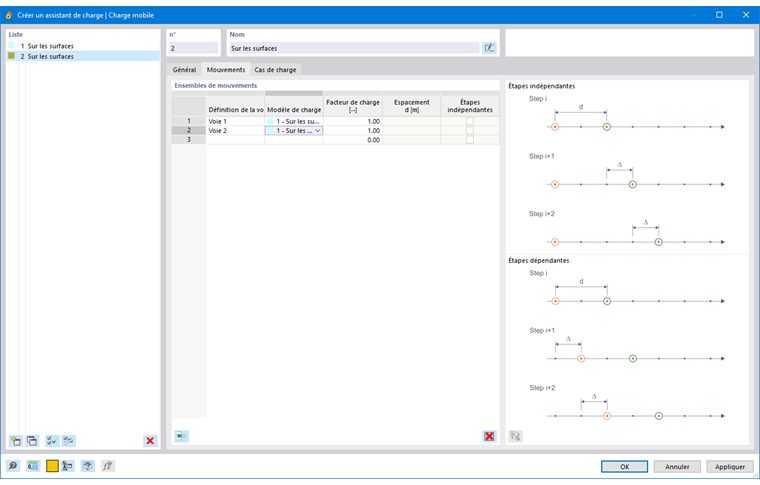Screen dimensions: 760x485
Task: Select the Mouvements tab
Action: (x=226, y=69)
